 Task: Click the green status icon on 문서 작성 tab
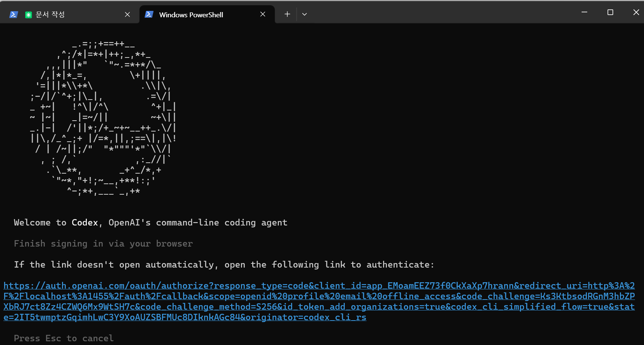pos(29,15)
